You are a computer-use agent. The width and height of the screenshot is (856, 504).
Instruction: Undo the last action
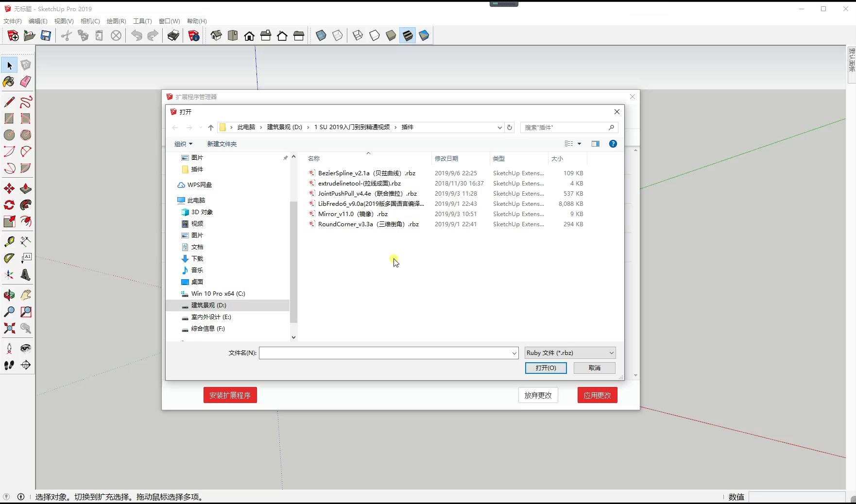click(x=137, y=35)
